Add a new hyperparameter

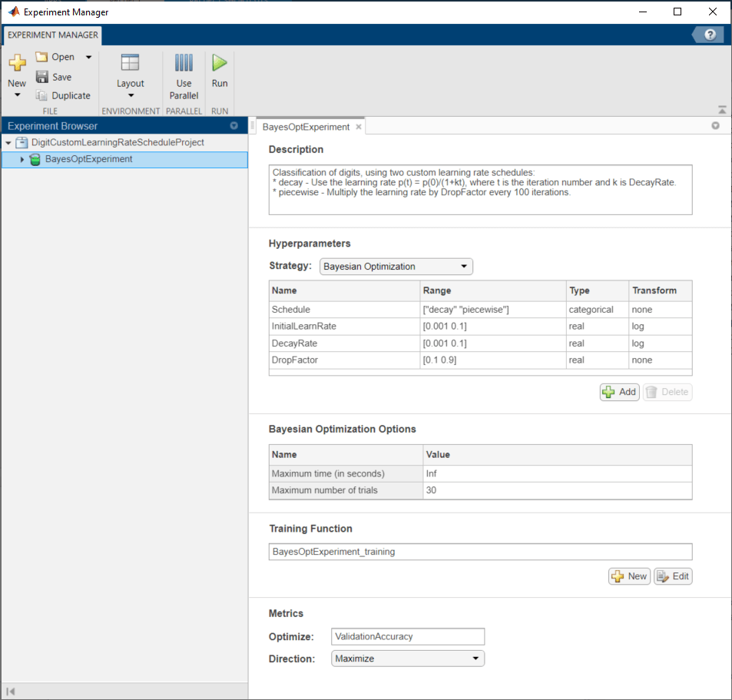[620, 392]
